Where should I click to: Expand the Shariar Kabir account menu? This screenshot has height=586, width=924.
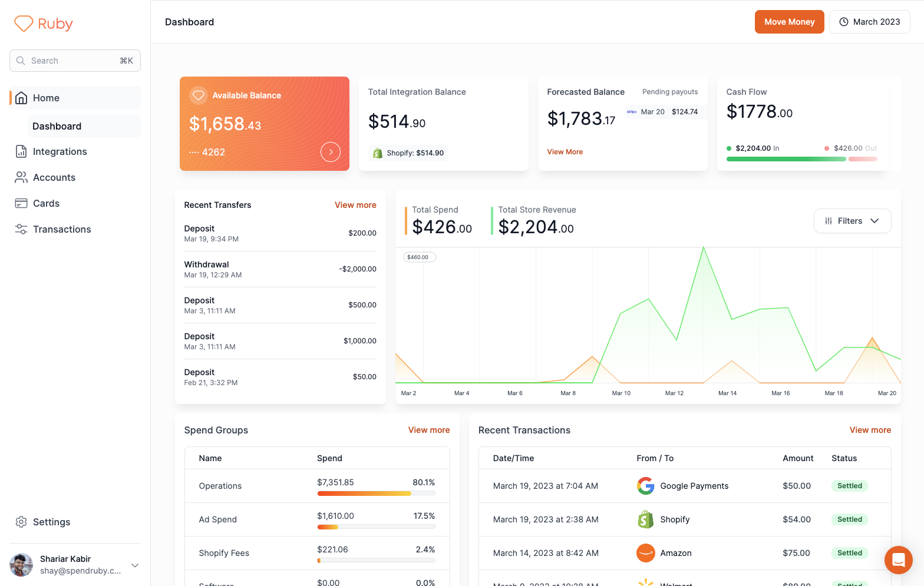[135, 565]
